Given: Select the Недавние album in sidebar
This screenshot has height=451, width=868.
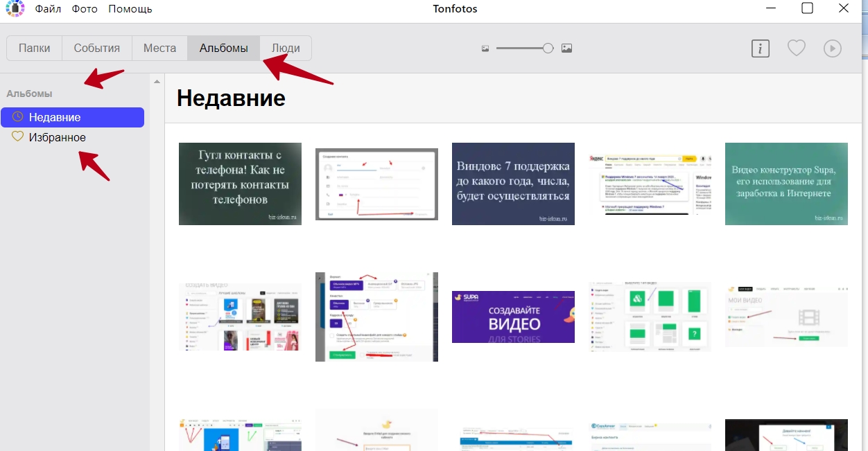Looking at the screenshot, I should click(73, 118).
